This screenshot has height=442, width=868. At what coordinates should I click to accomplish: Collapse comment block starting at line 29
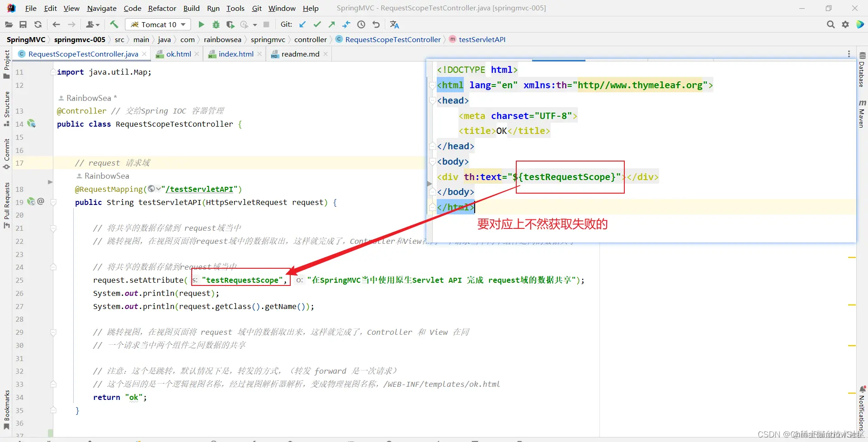[53, 333]
